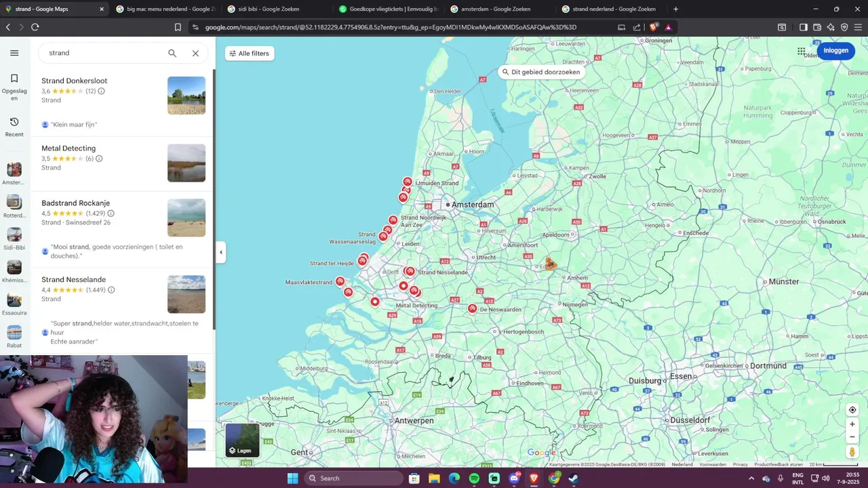Click the yellow Street View pegman

[852, 451]
